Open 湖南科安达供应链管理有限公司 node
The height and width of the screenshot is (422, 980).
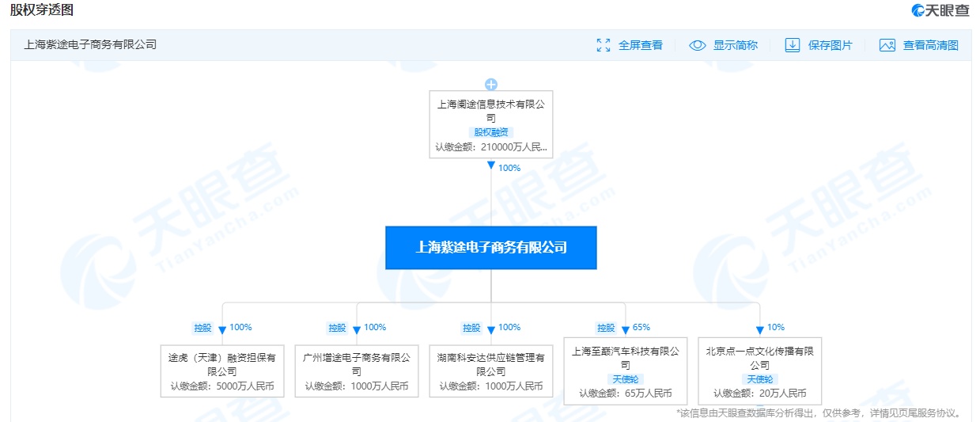(491, 371)
